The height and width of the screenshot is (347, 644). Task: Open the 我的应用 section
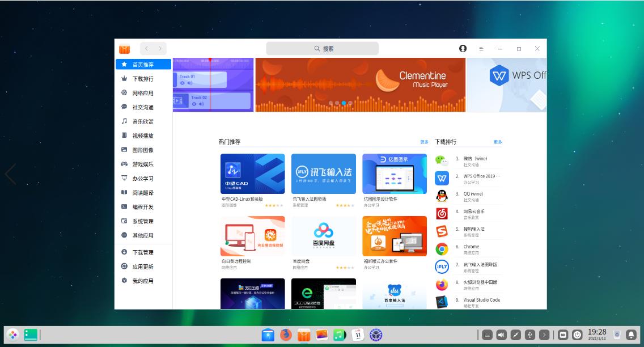click(x=143, y=280)
